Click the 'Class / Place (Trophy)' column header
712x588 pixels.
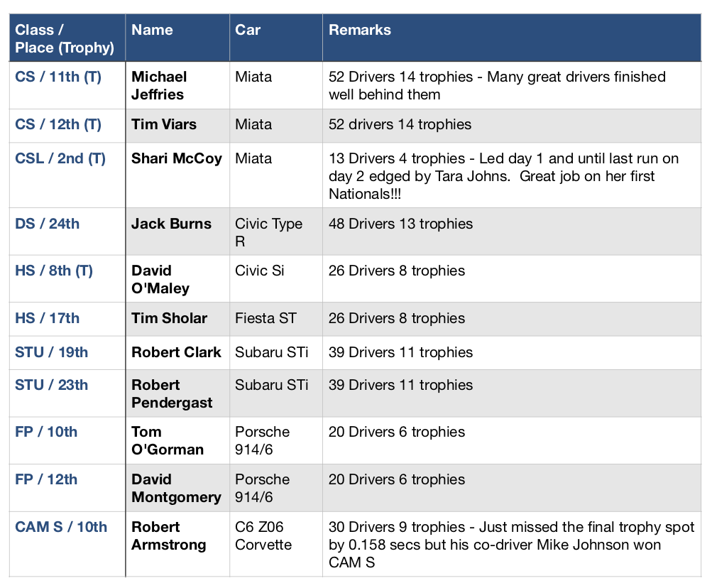click(x=64, y=38)
